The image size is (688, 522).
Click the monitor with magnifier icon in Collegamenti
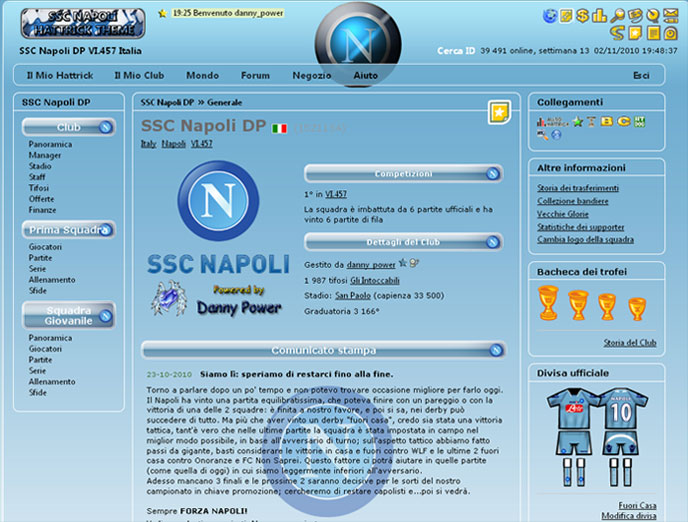[542, 135]
